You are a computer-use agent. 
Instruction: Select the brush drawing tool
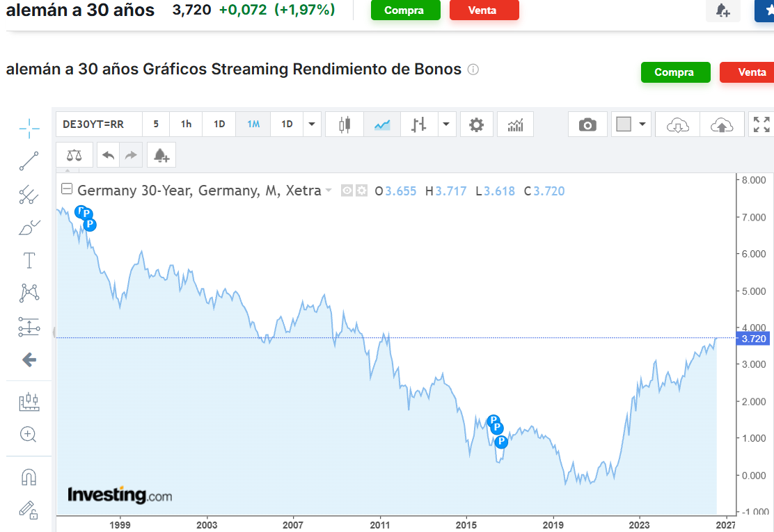[29, 227]
